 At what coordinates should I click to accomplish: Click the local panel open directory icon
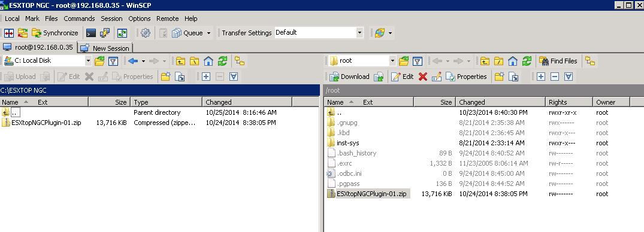click(x=99, y=61)
